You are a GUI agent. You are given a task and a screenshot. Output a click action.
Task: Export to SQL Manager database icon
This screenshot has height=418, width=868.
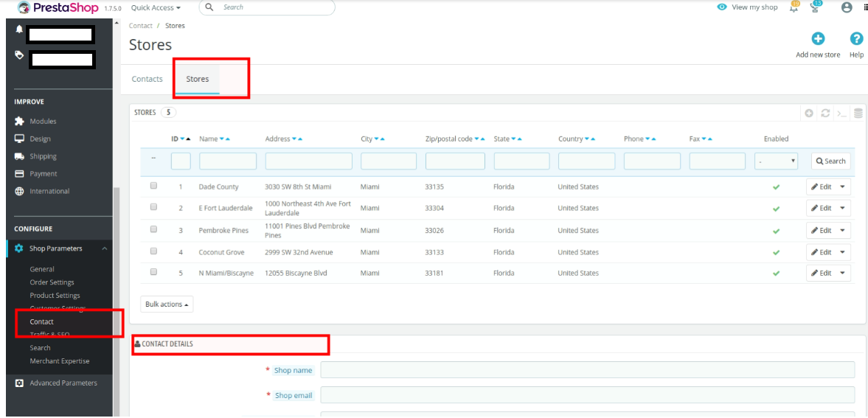pyautogui.click(x=858, y=113)
